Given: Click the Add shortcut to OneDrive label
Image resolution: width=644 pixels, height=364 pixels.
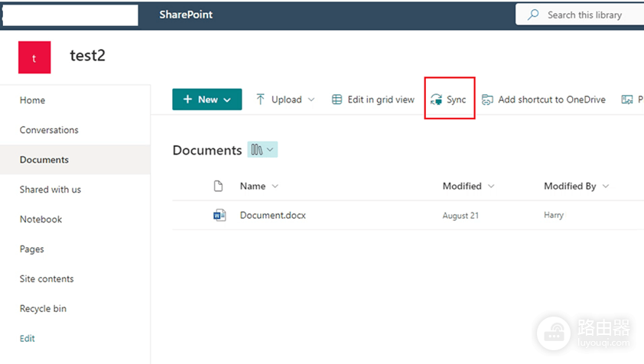Looking at the screenshot, I should point(551,99).
